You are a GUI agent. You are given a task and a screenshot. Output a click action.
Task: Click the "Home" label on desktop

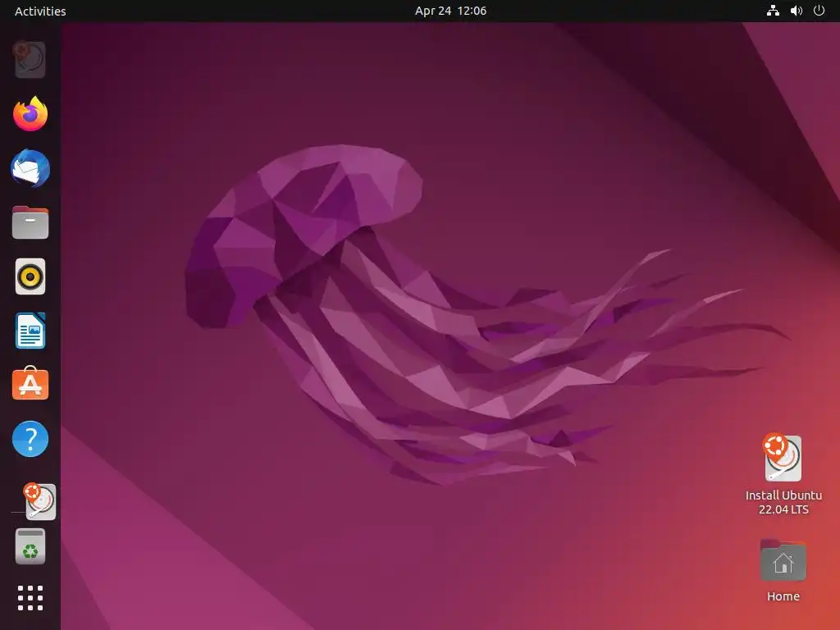(x=783, y=596)
